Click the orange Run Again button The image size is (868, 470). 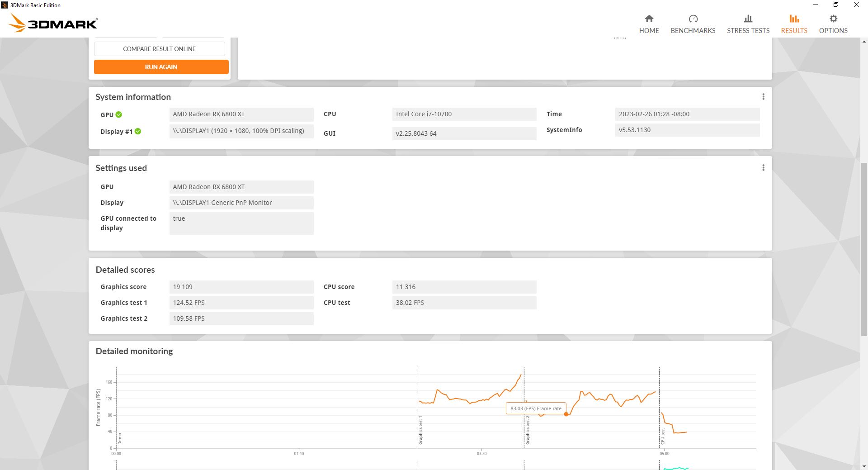click(161, 67)
